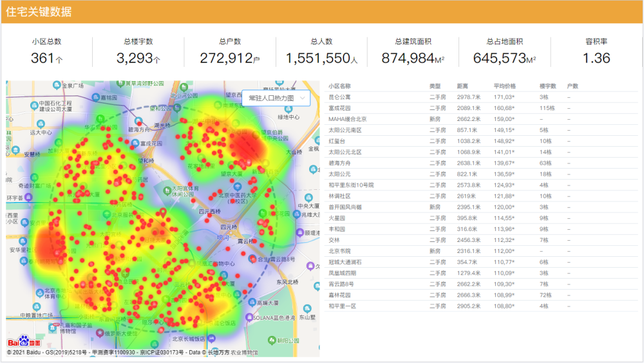Image resolution: width=644 pixels, height=363 pixels.
Task: Select the 丰和园 table row
Action: 481,229
